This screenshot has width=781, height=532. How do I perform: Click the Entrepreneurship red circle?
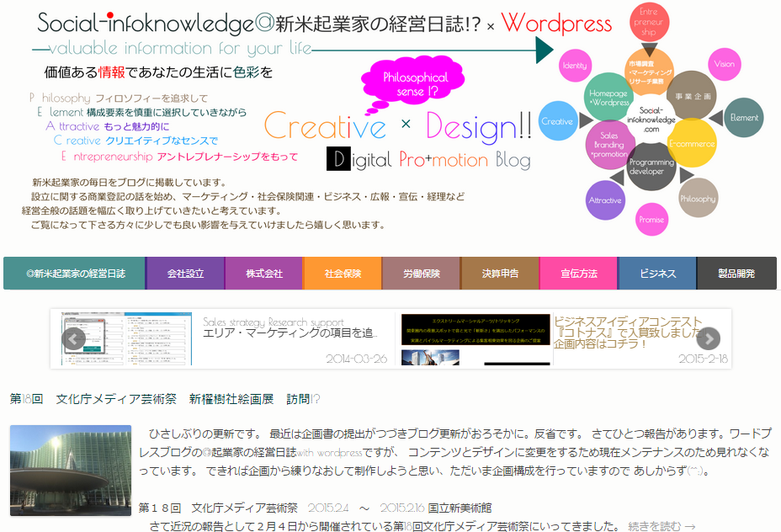tap(649, 23)
